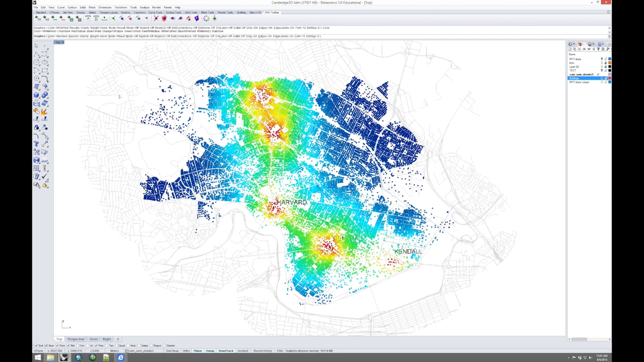Toggle visibility bulb for MXT stops layer
644x362 pixels.
602,59
